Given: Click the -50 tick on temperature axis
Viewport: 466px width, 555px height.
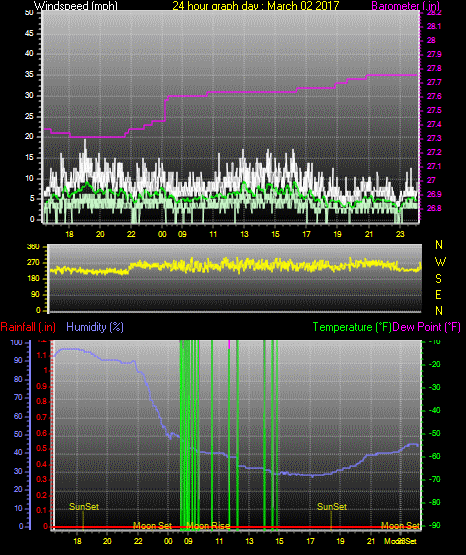Looking at the screenshot, I should [x=434, y=433].
